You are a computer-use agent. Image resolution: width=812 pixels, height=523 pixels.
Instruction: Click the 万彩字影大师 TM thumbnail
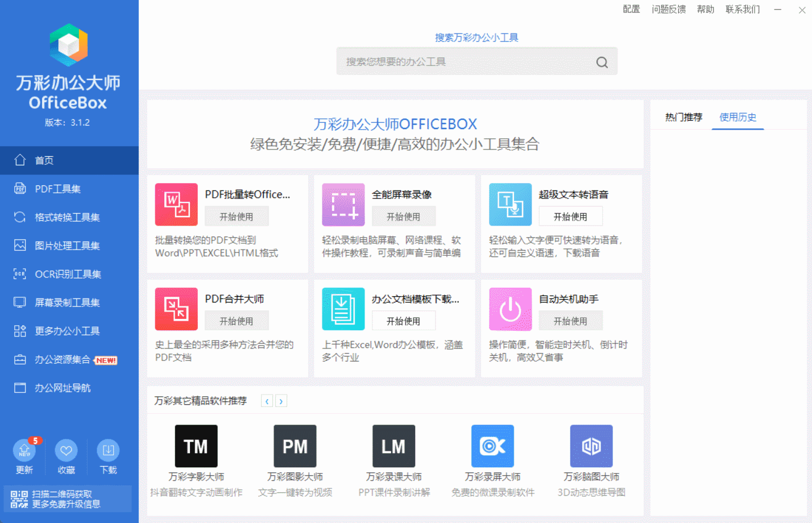point(196,446)
